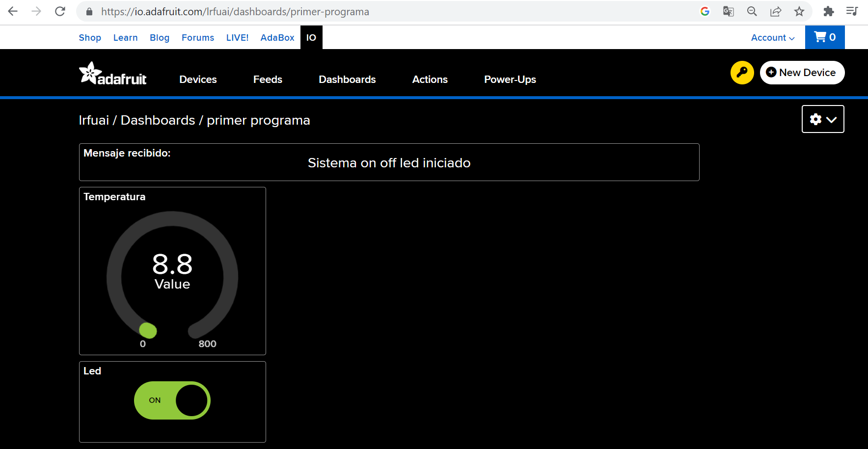Open the Learn link
868x449 pixels.
(x=126, y=38)
